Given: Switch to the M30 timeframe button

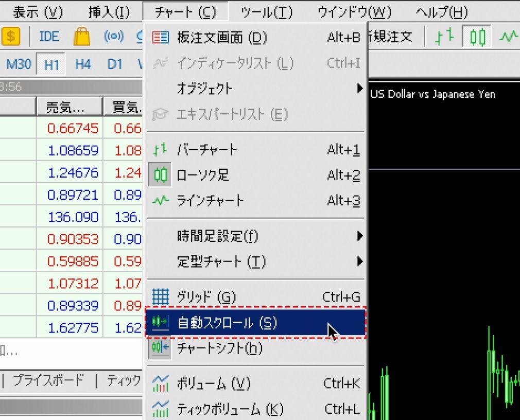Looking at the screenshot, I should pyautogui.click(x=19, y=64).
